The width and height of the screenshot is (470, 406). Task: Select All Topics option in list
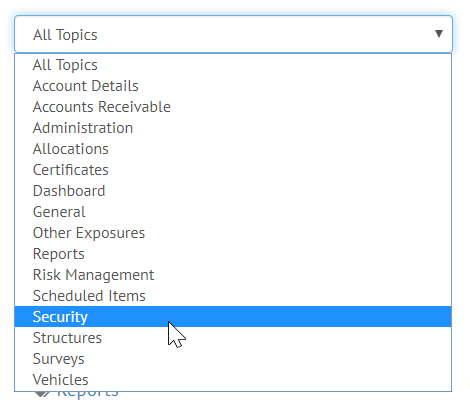233,65
